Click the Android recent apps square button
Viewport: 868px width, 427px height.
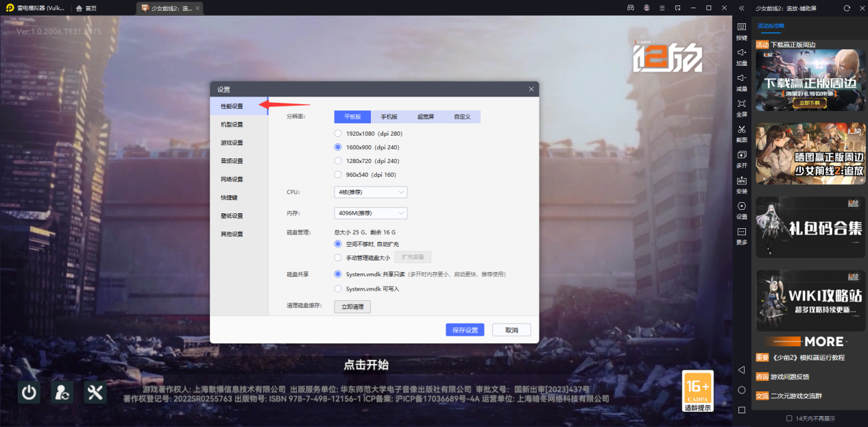[x=741, y=410]
